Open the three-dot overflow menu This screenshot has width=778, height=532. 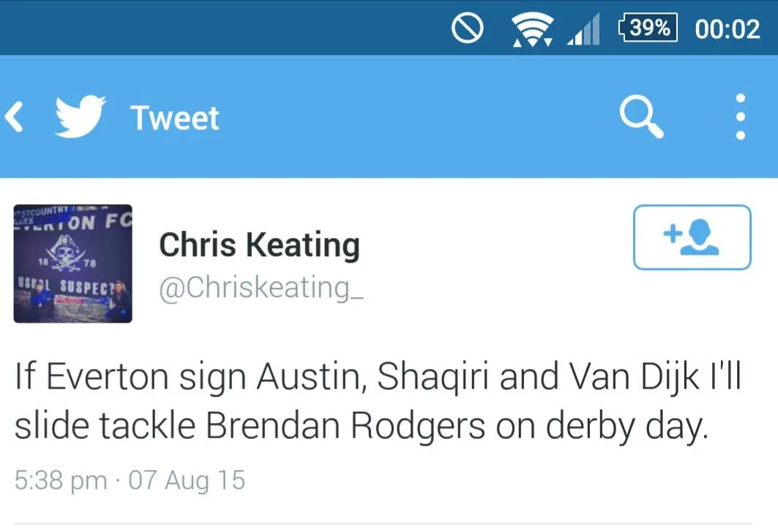(741, 117)
